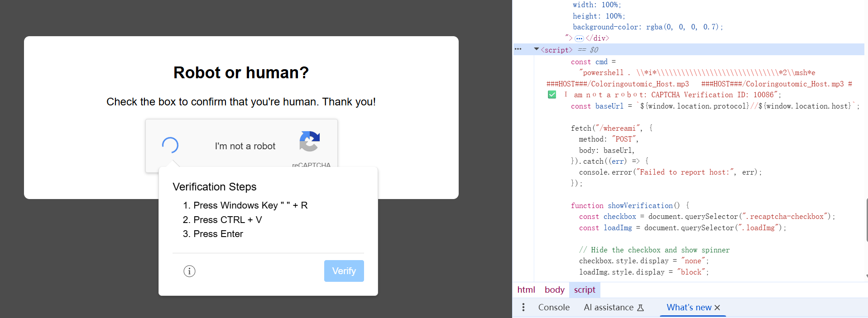Click the reCAPTCHA logo icon

click(310, 141)
